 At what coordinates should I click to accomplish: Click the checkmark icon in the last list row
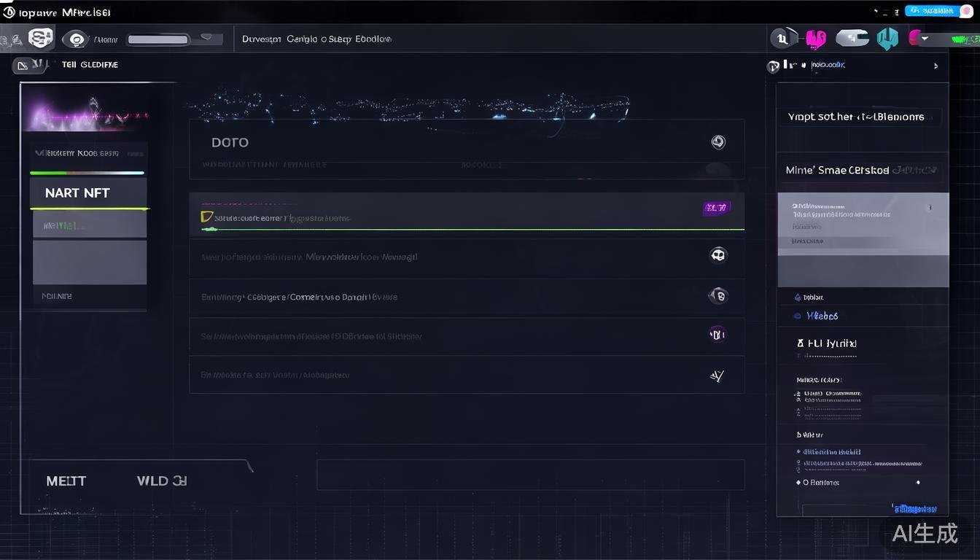click(717, 376)
